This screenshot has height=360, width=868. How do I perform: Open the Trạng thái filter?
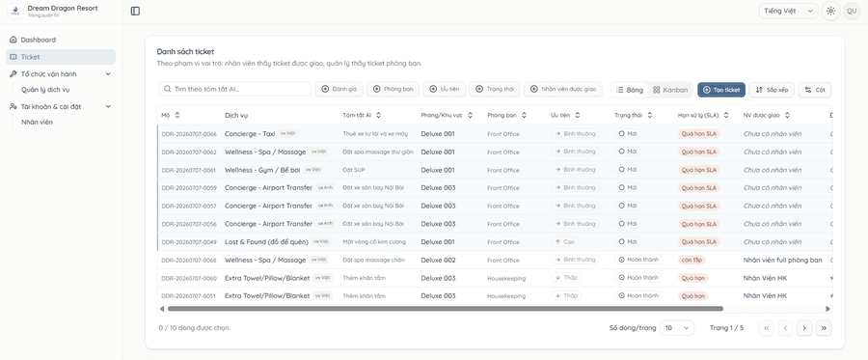[x=495, y=89]
